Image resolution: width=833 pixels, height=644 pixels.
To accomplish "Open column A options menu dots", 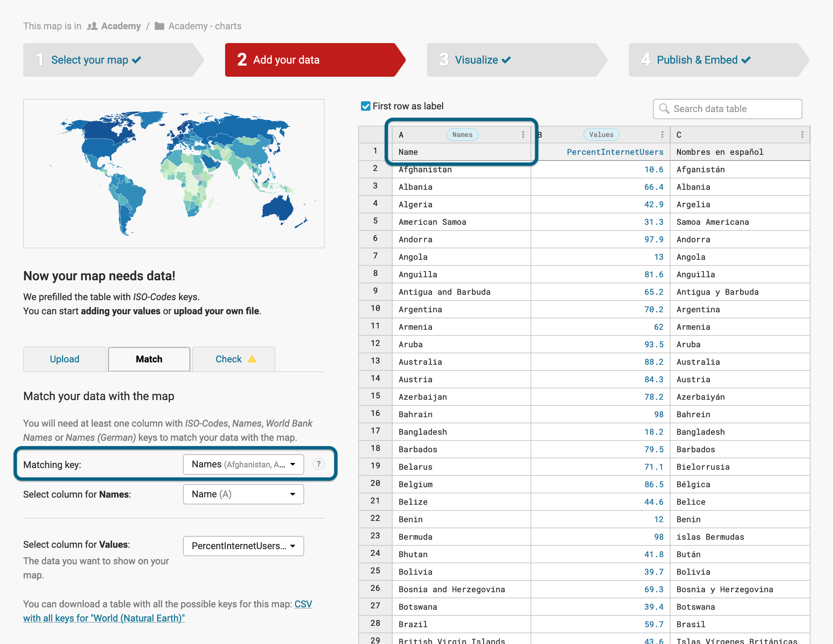I will point(523,135).
